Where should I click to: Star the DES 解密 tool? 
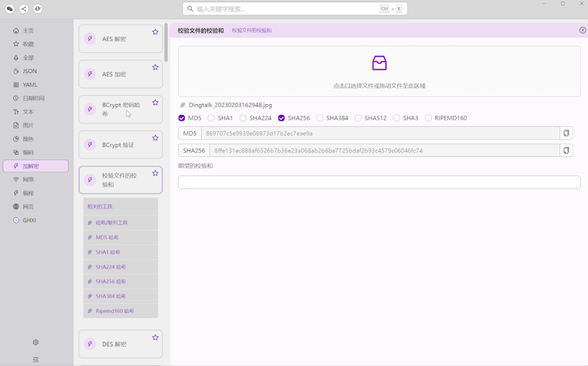155,337
